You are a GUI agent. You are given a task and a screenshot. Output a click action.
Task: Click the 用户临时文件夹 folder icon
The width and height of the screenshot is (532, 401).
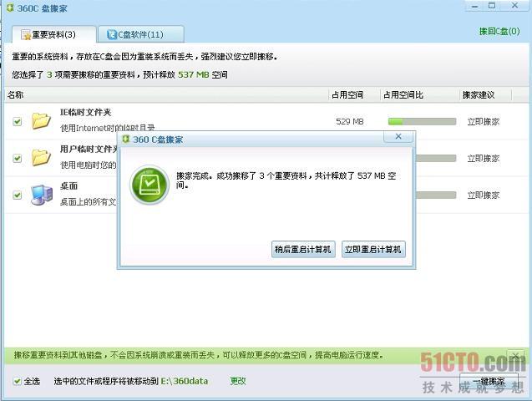pyautogui.click(x=41, y=157)
